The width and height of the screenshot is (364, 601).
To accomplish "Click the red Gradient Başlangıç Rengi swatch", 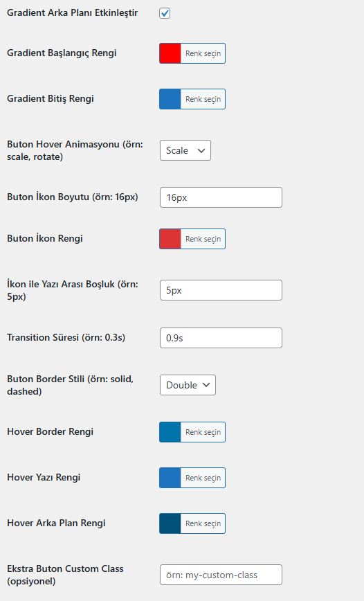I will tap(170, 53).
